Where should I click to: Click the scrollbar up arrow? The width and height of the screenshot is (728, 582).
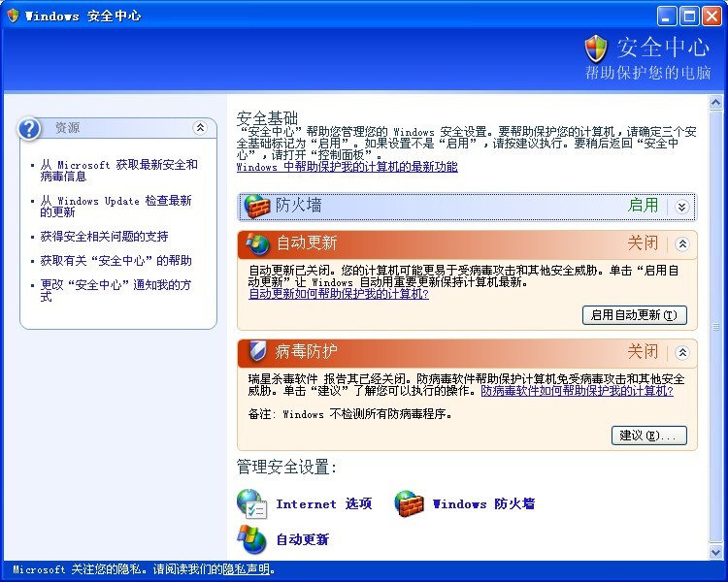click(715, 102)
